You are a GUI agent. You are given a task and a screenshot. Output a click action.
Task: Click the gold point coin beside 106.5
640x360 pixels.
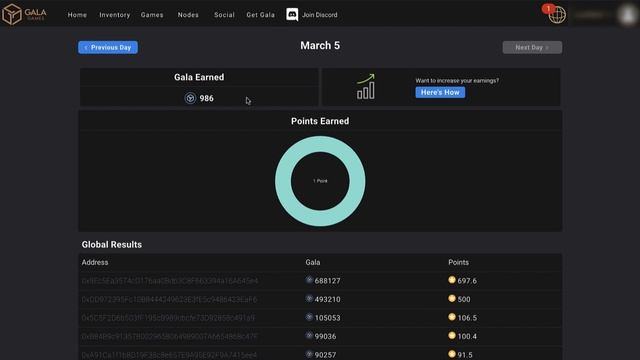point(452,317)
